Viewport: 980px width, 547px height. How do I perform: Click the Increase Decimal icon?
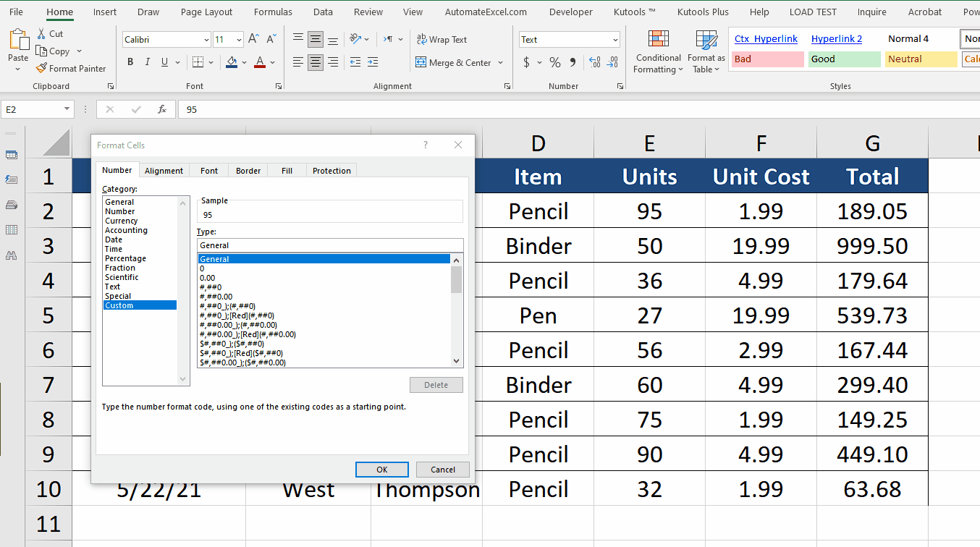(594, 62)
